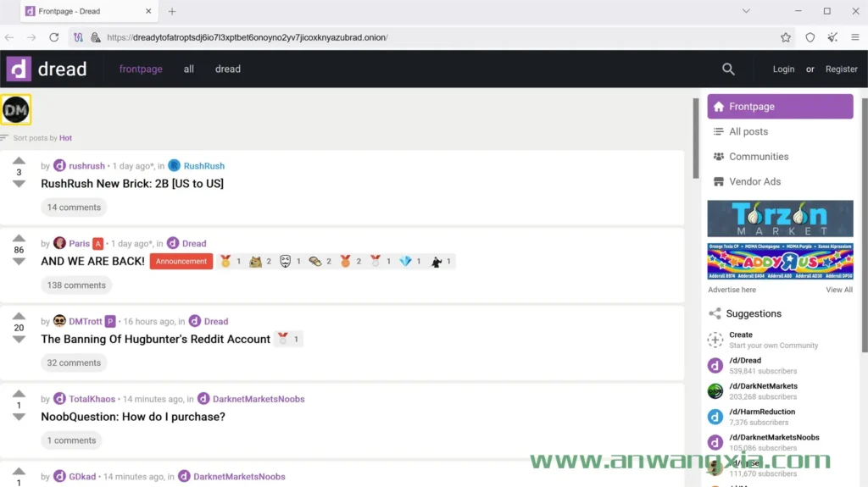Click the DM avatar icon

pyautogui.click(x=16, y=109)
